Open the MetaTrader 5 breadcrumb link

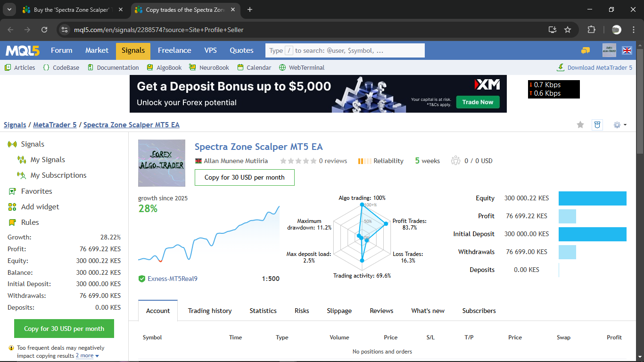click(55, 125)
